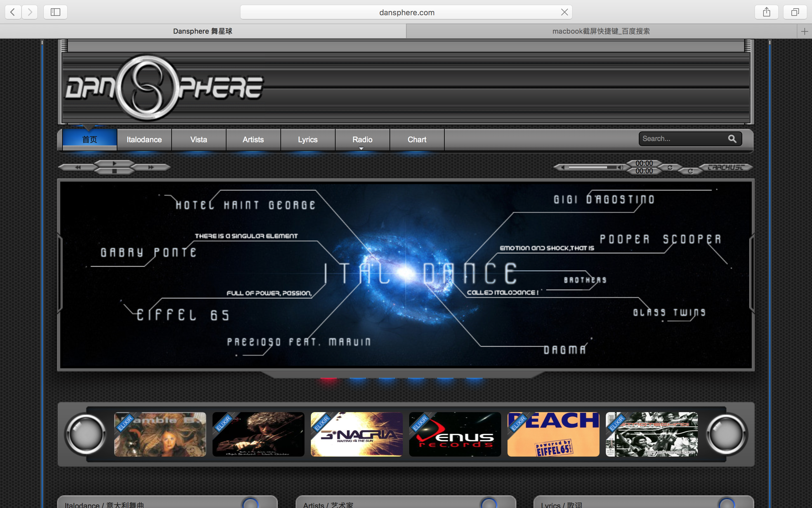Open the Ramble B. album thumbnail
Screen dimensions: 812x508
pyautogui.click(x=160, y=434)
